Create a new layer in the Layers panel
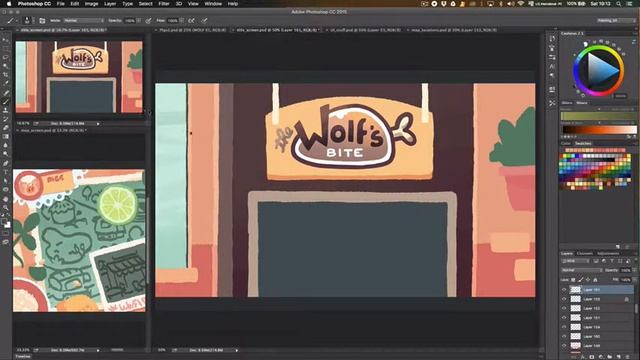 (x=619, y=357)
